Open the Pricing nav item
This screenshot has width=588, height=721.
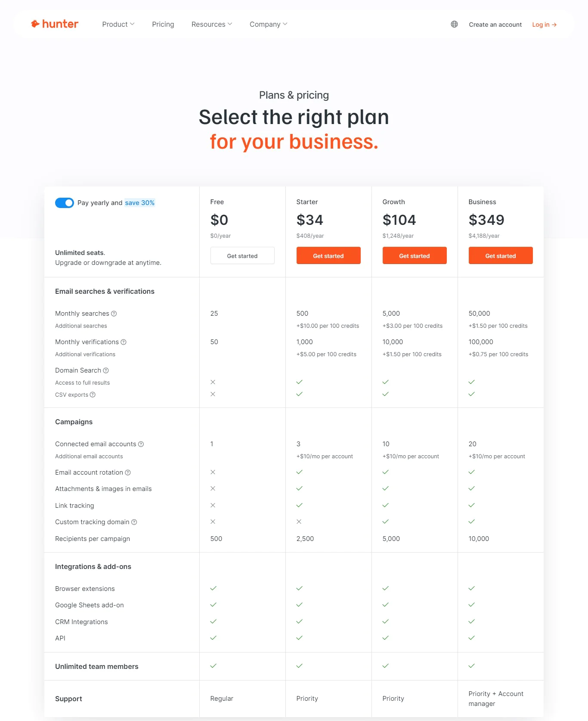(163, 24)
